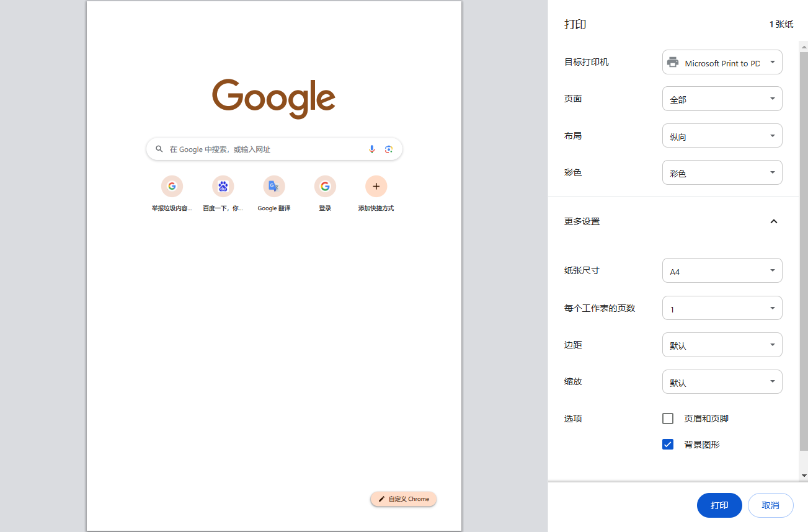The width and height of the screenshot is (808, 532).
Task: Click the blue 打印 button
Action: click(719, 505)
